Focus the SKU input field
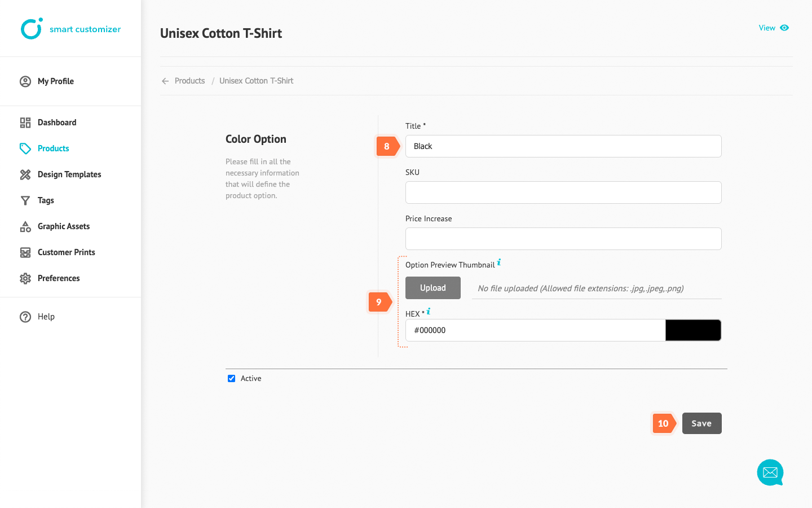 [563, 192]
